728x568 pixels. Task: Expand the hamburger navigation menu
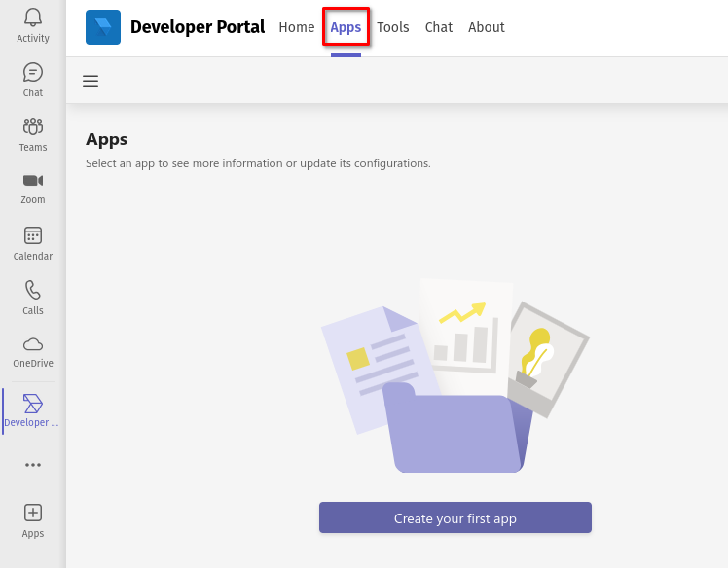91,81
